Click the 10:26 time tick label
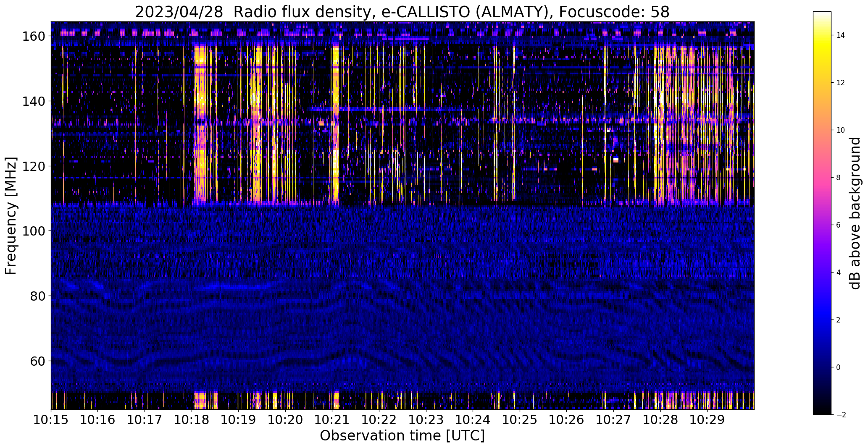 tap(567, 419)
